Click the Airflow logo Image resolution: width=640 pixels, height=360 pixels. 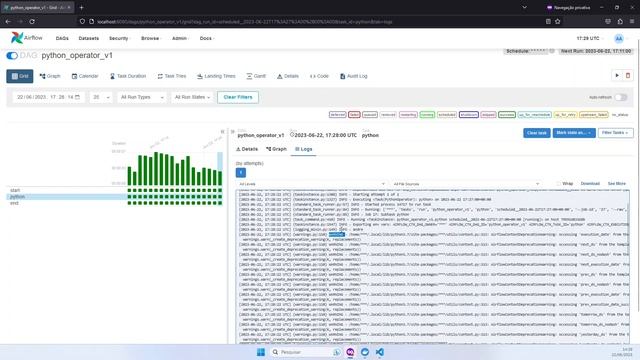point(27,38)
